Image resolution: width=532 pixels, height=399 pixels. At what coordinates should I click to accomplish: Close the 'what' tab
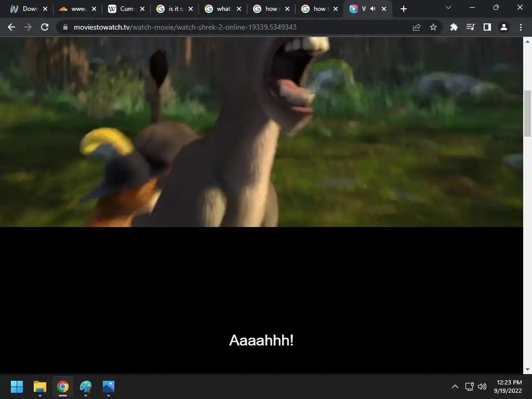[239, 9]
